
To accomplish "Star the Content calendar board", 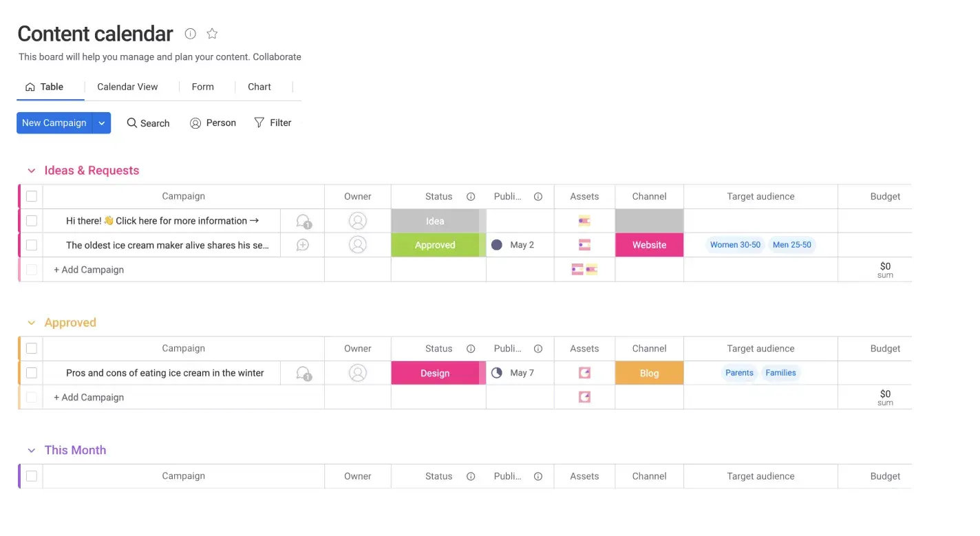I will point(211,33).
